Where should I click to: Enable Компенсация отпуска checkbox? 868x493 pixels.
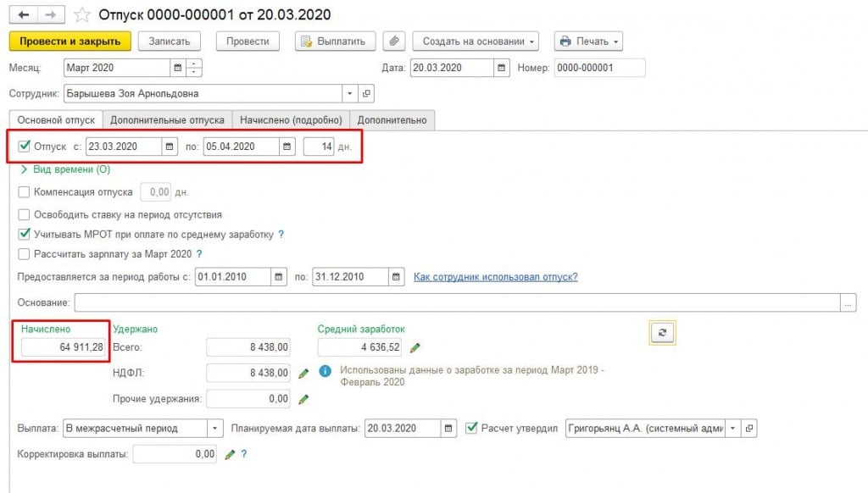point(24,192)
